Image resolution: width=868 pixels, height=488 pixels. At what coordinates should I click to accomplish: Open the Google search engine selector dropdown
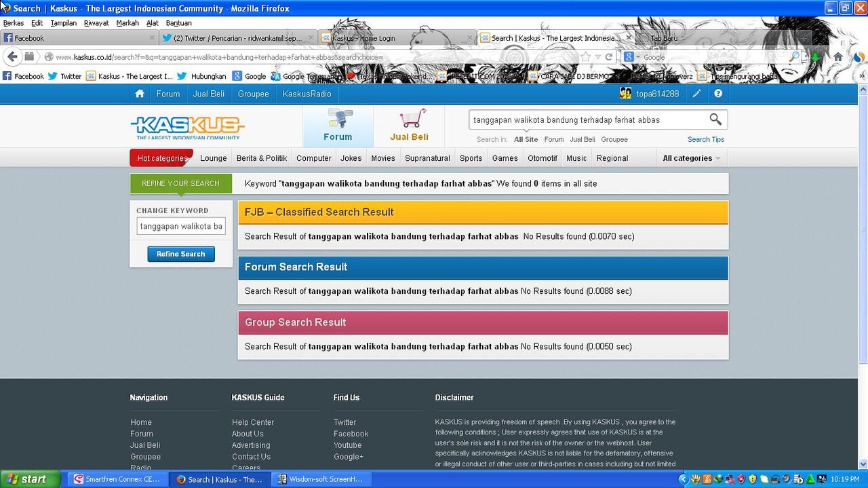pos(631,57)
